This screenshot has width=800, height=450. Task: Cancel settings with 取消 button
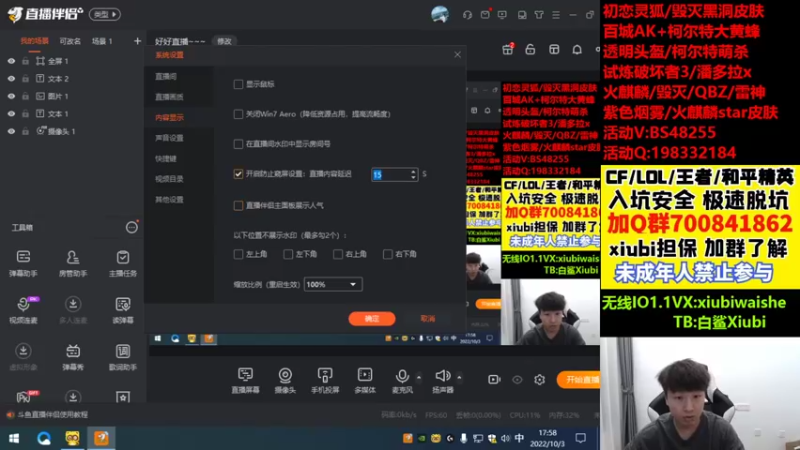[x=428, y=318]
